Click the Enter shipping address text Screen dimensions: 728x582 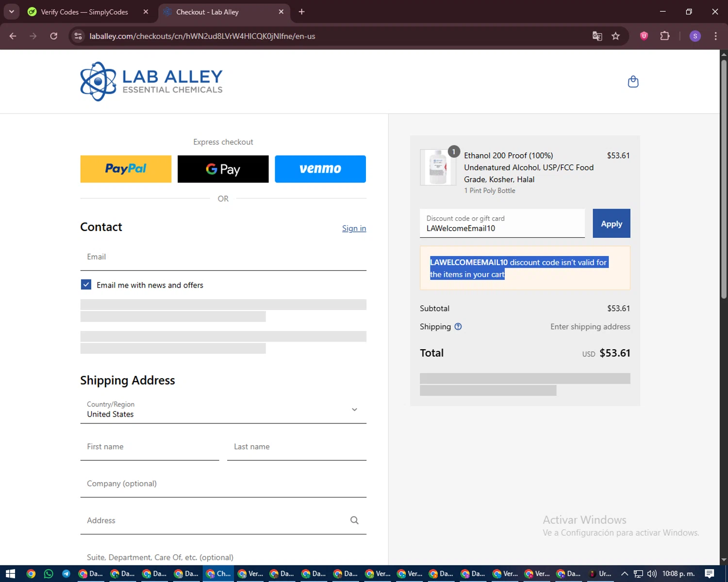pyautogui.click(x=590, y=327)
